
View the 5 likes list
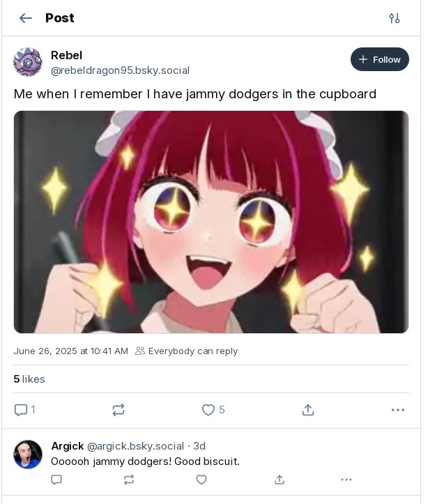click(x=29, y=379)
